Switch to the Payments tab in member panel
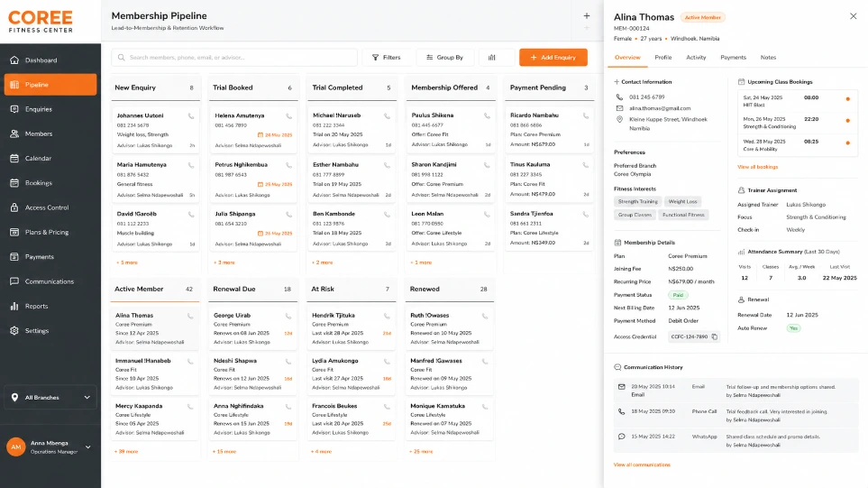The image size is (868, 488). pyautogui.click(x=733, y=57)
